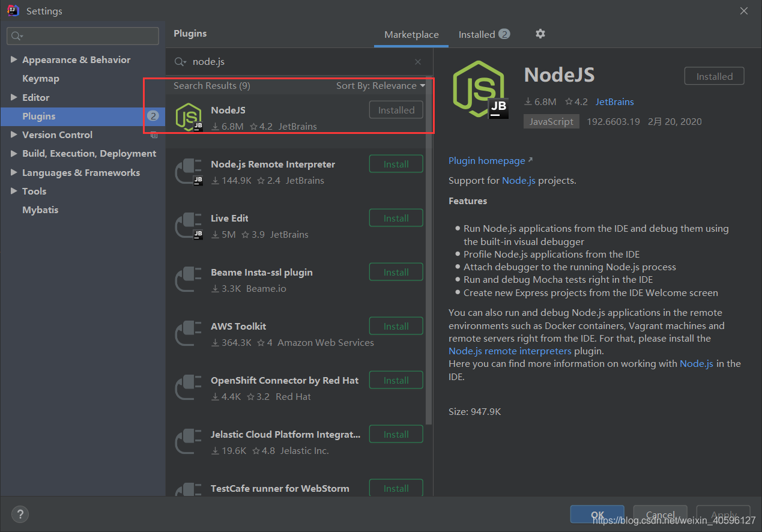Click 'Size: 947.9K' text

coord(475,412)
